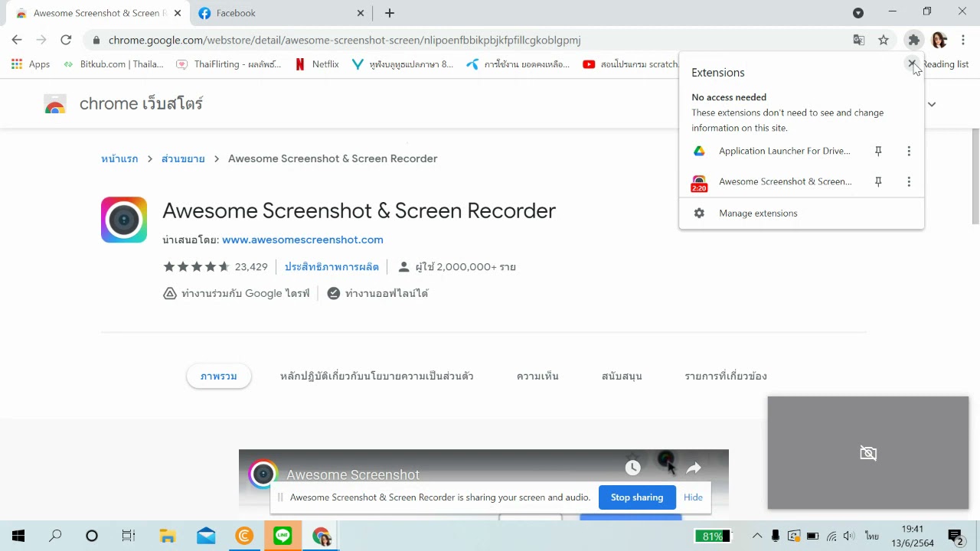Go back to previous page
980x551 pixels.
[x=17, y=40]
